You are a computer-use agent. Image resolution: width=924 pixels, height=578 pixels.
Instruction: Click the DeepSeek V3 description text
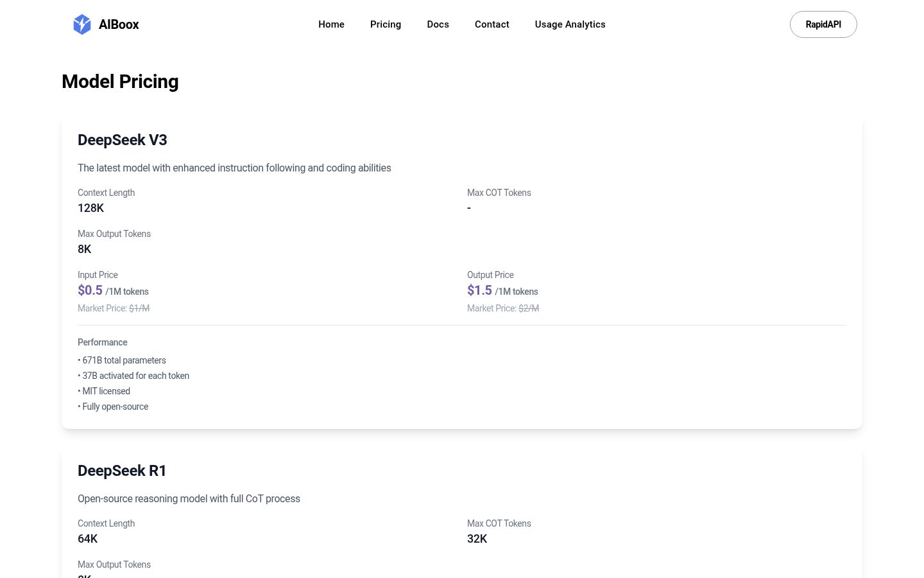click(x=234, y=168)
